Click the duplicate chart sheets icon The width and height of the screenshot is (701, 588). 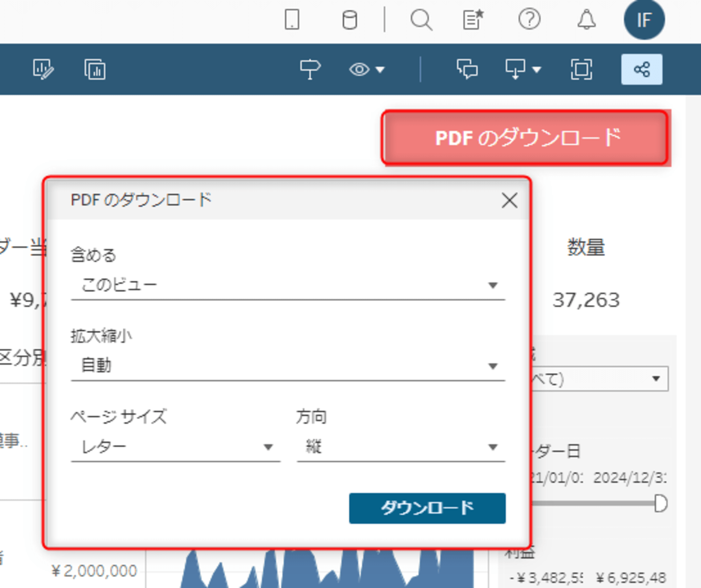click(95, 69)
